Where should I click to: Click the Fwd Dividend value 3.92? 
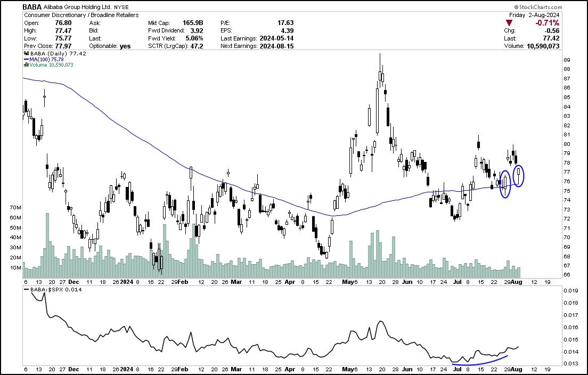pos(197,31)
